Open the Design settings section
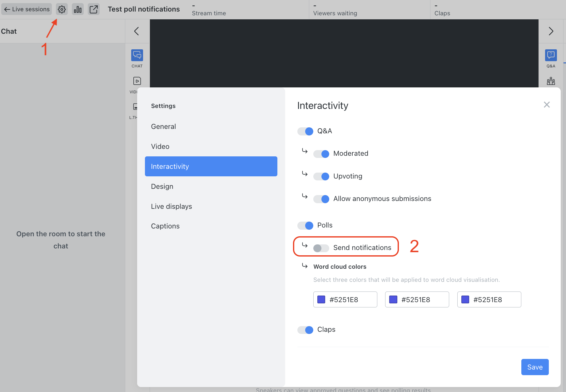 point(211,186)
